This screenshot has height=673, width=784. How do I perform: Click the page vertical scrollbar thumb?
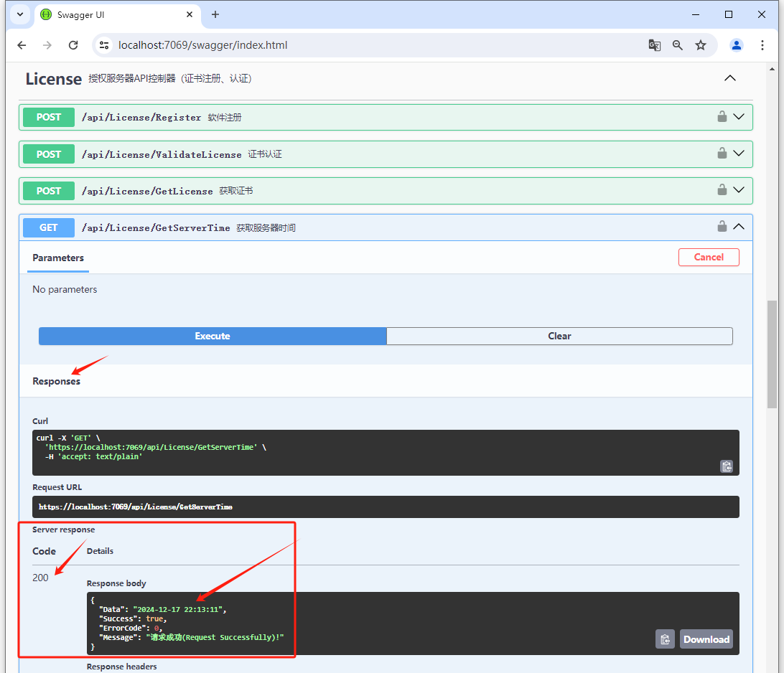click(x=773, y=354)
